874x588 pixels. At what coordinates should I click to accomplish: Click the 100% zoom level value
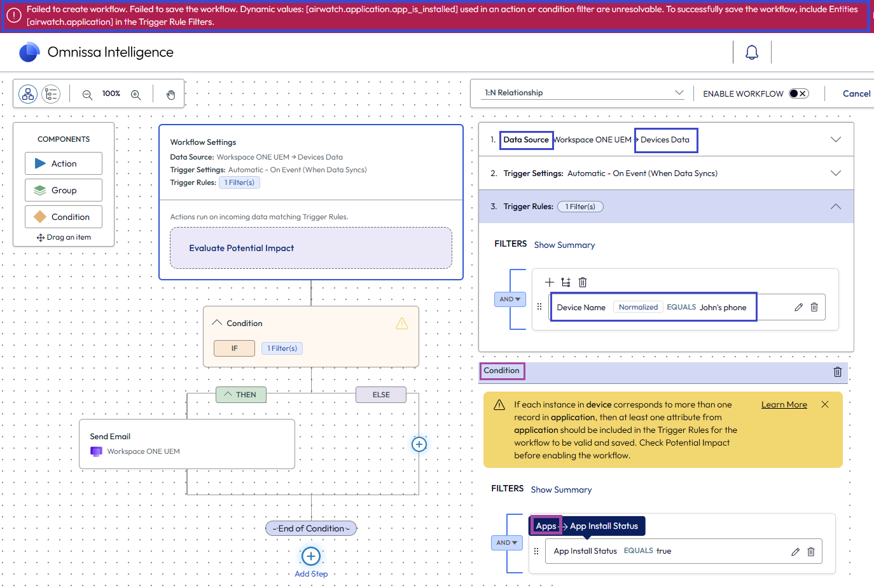(111, 93)
